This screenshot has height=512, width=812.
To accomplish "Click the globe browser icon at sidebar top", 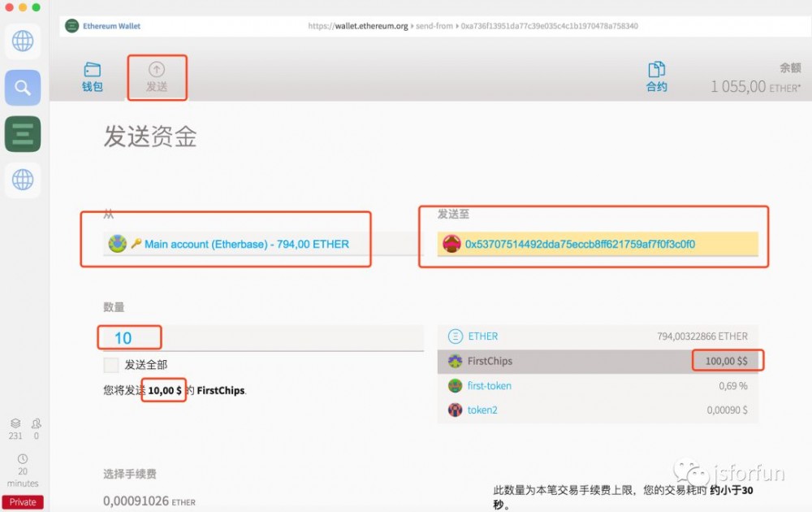I will click(x=22, y=41).
